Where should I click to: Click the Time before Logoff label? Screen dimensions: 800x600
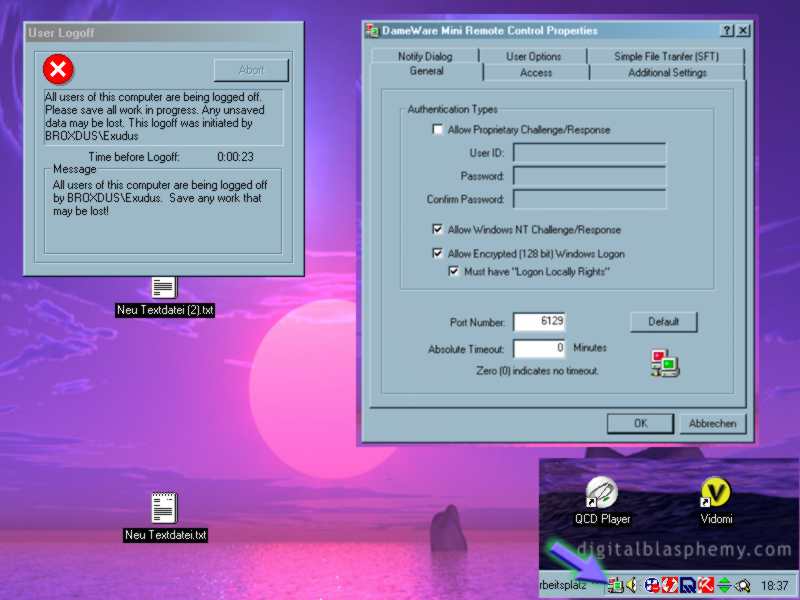pyautogui.click(x=134, y=157)
